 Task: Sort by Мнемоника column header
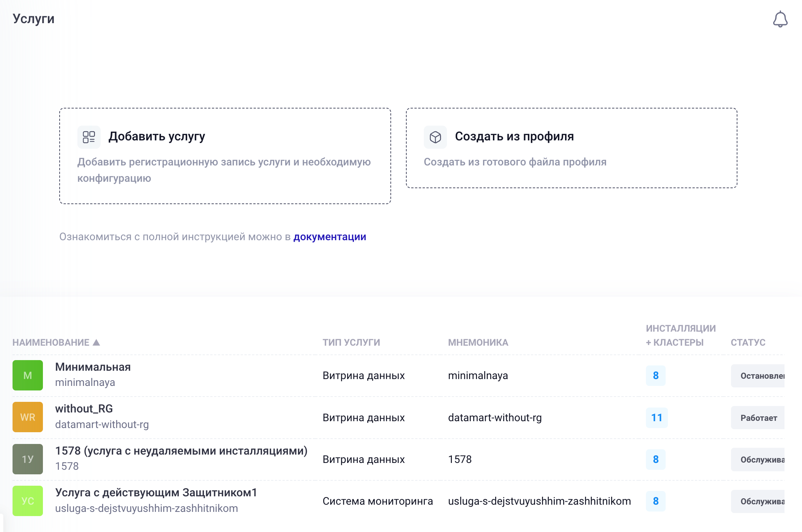pyautogui.click(x=478, y=342)
